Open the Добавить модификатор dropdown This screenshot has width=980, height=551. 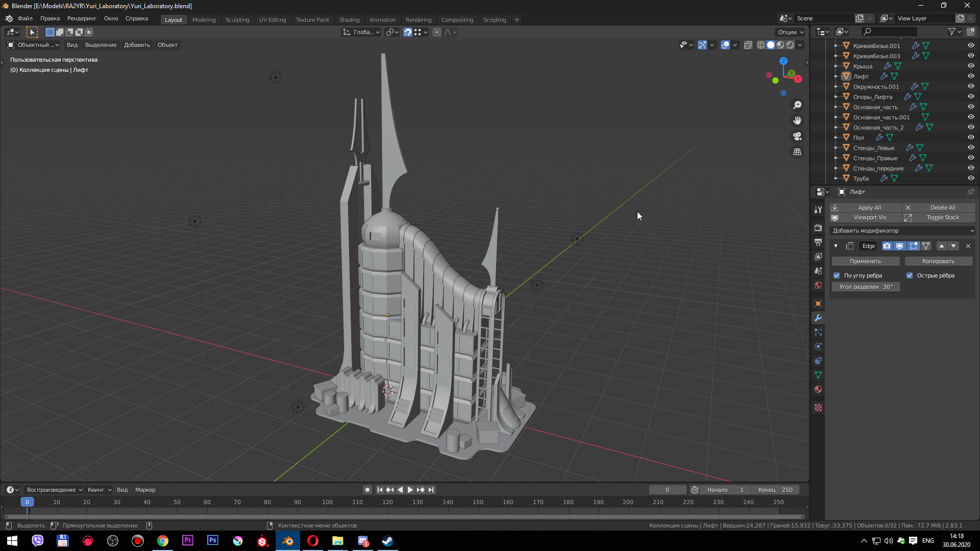click(x=902, y=231)
